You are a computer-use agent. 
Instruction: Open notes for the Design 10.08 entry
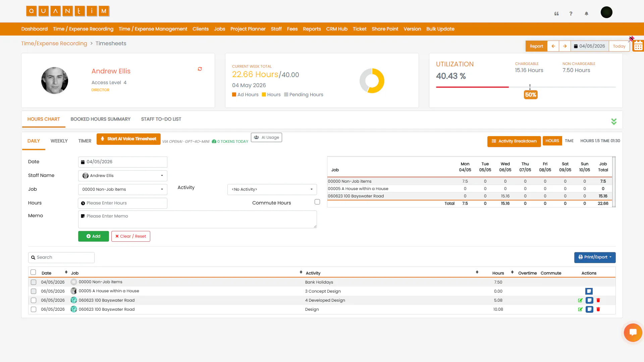coord(589,309)
